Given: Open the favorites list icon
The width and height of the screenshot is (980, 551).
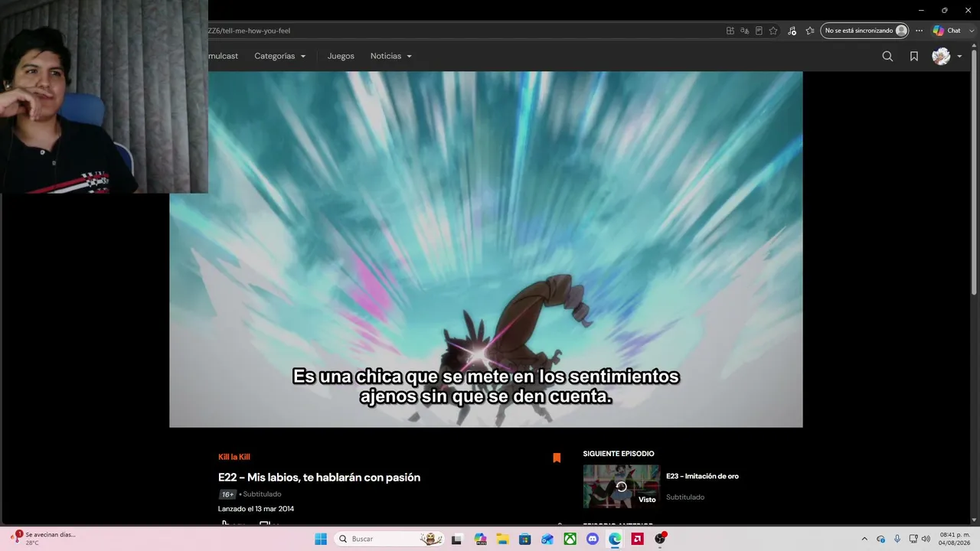Looking at the screenshot, I should click(810, 31).
